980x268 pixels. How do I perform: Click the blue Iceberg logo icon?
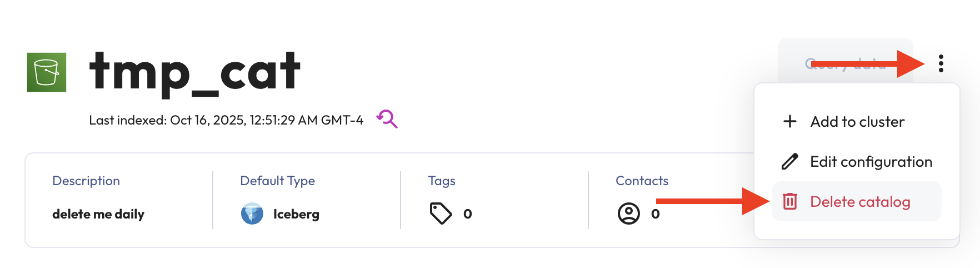pyautogui.click(x=252, y=214)
